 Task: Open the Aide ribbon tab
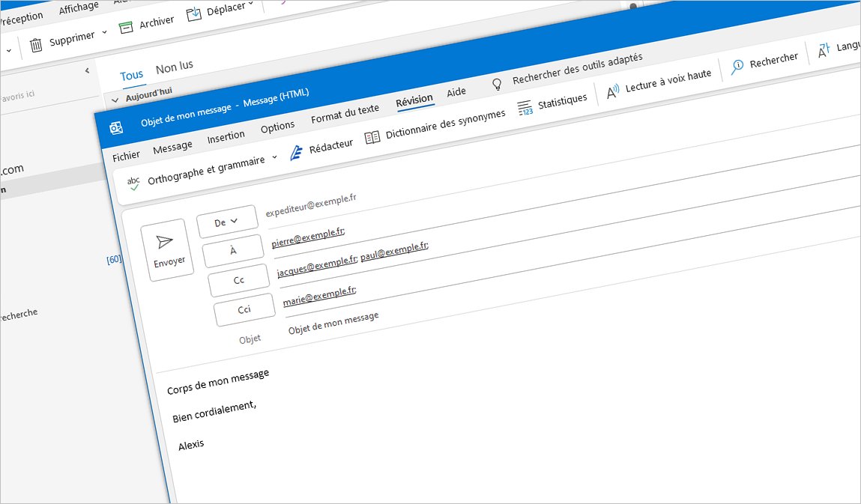click(456, 92)
